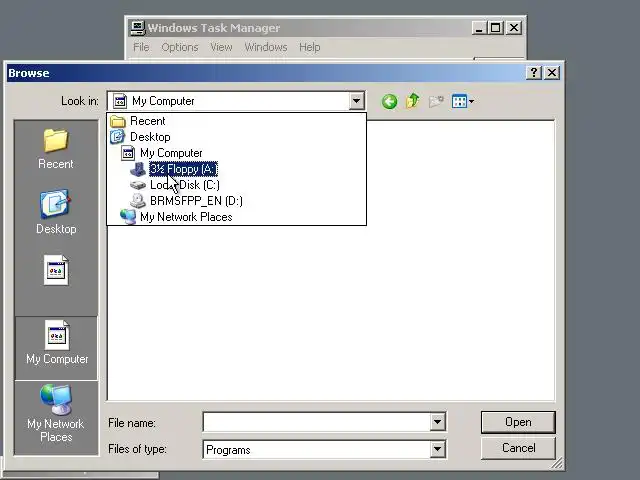Click inside the File name field
The width and height of the screenshot is (640, 480).
[x=317, y=422]
